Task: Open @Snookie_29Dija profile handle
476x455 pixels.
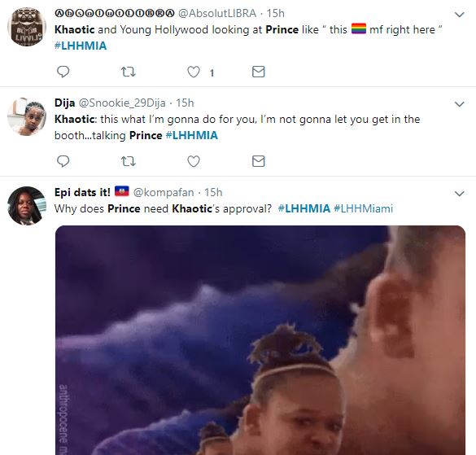Action: tap(122, 103)
